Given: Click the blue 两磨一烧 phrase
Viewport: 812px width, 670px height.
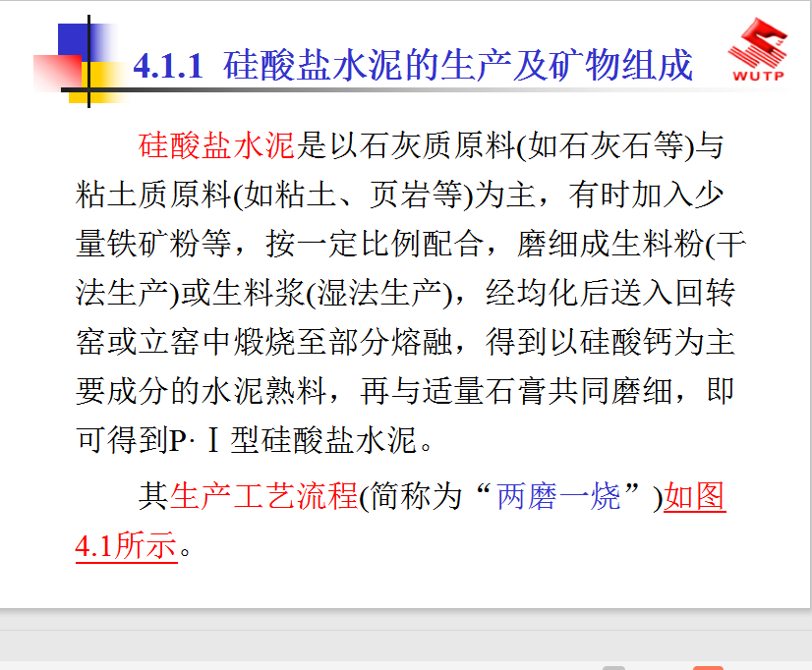Looking at the screenshot, I should point(558,497).
